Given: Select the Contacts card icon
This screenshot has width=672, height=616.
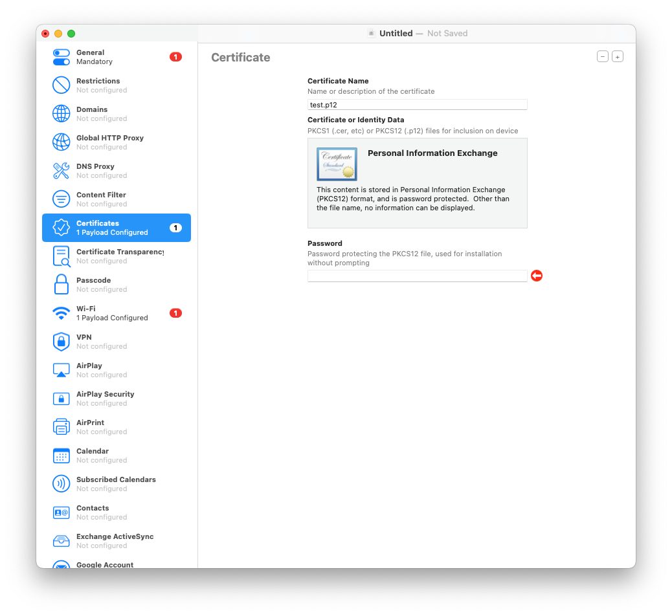Looking at the screenshot, I should [62, 512].
